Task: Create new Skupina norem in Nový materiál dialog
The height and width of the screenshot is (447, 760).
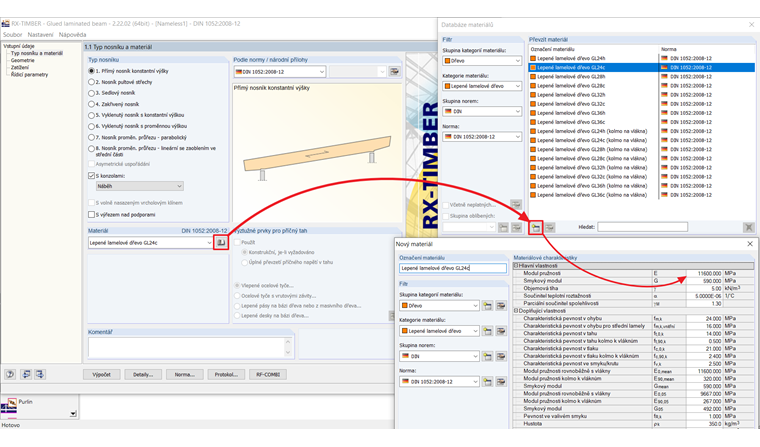Action: tap(487, 356)
